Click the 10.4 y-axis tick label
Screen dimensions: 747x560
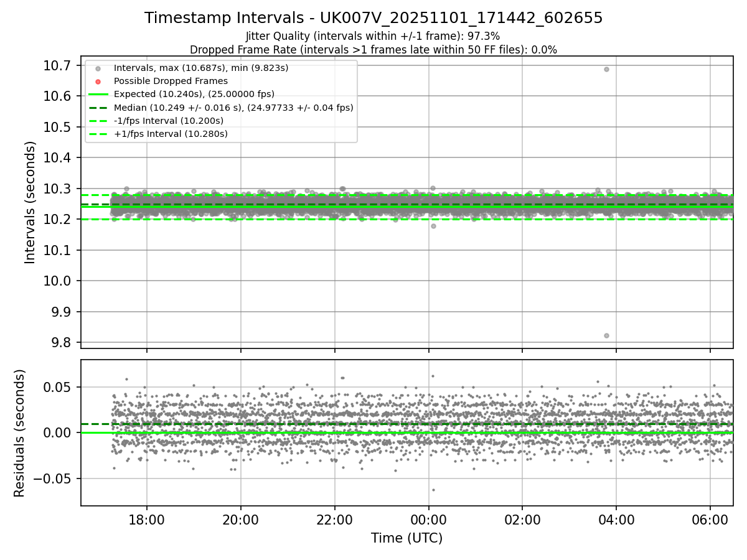pyautogui.click(x=57, y=157)
